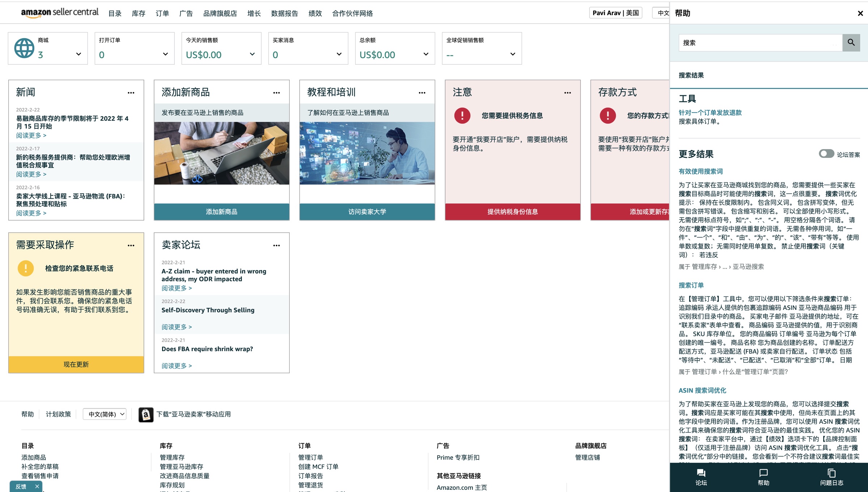Open options menu on 新闻 card
This screenshot has width=868, height=492.
[x=131, y=93]
